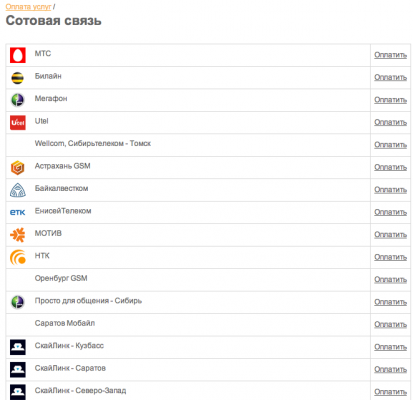Click the Билайн striped bee logo

(18, 78)
